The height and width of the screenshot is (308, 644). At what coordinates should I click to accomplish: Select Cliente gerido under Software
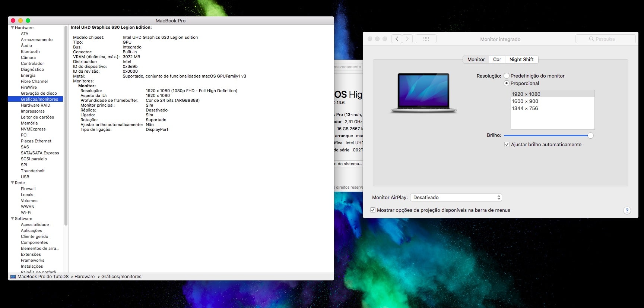34,236
